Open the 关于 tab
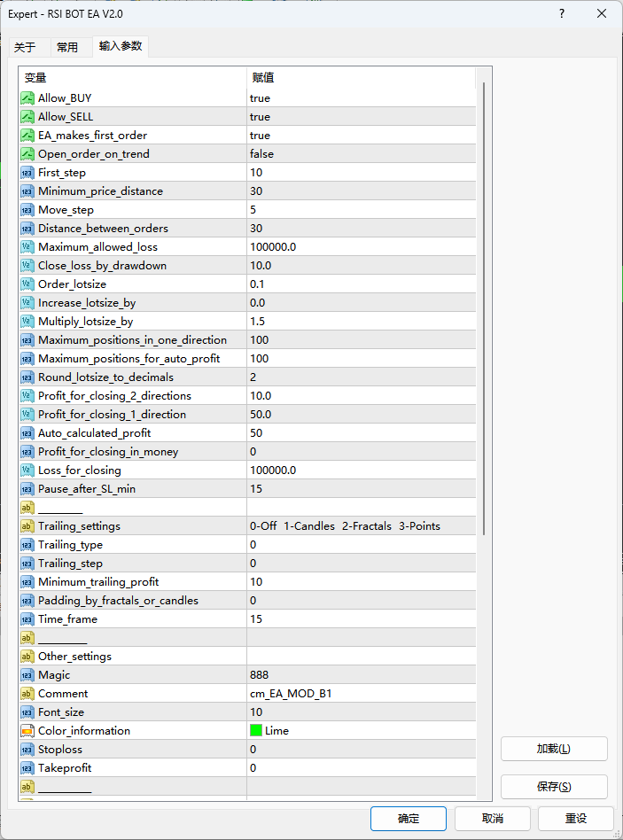Screen dimensions: 623x840 click(x=26, y=48)
